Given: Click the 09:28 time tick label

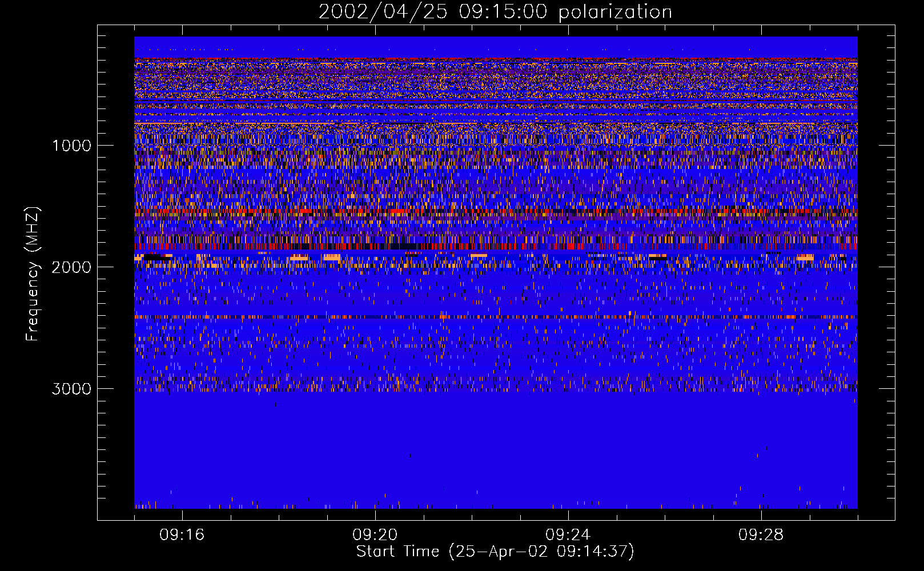Looking at the screenshot, I should [761, 535].
